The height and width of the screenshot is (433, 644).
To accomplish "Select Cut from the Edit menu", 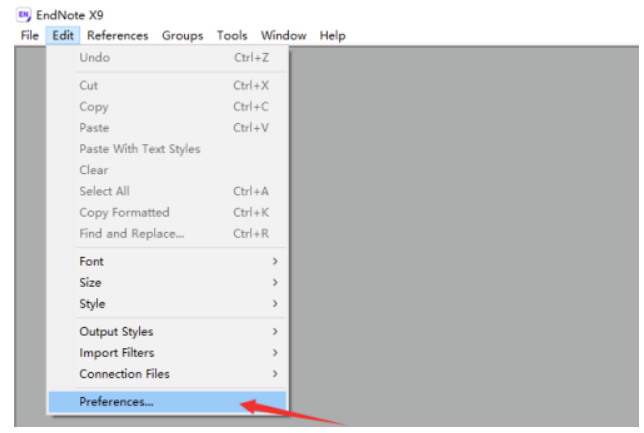I will click(168, 85).
